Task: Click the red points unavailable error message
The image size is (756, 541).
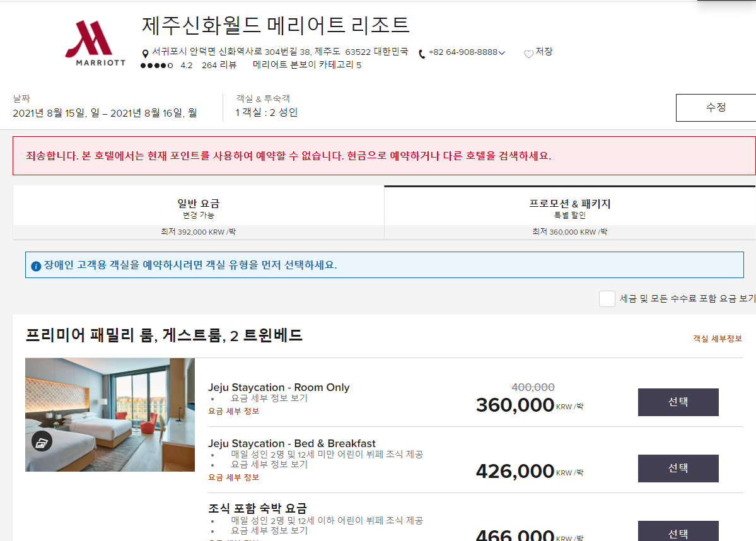Action: (x=384, y=156)
